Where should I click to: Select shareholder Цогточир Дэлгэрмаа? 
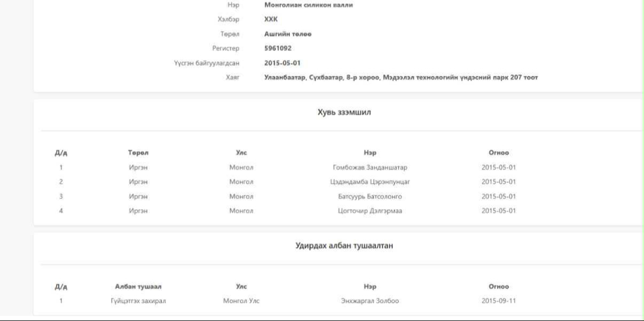pyautogui.click(x=370, y=211)
